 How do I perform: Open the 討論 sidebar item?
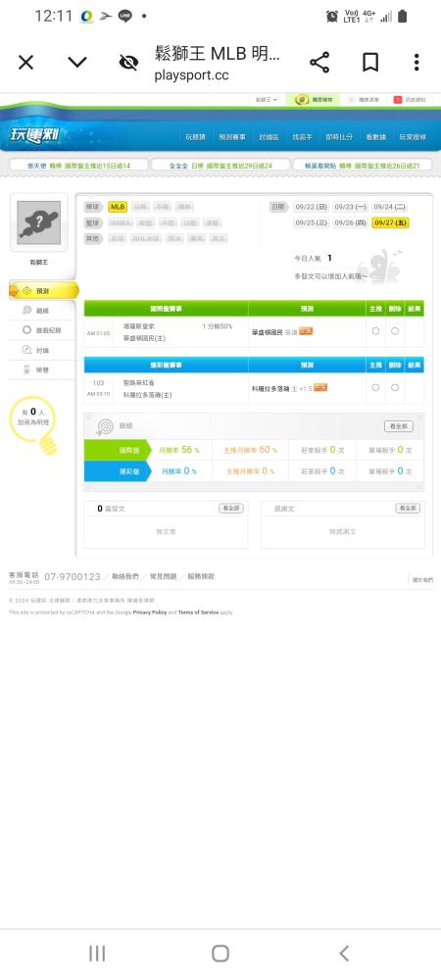[x=41, y=350]
